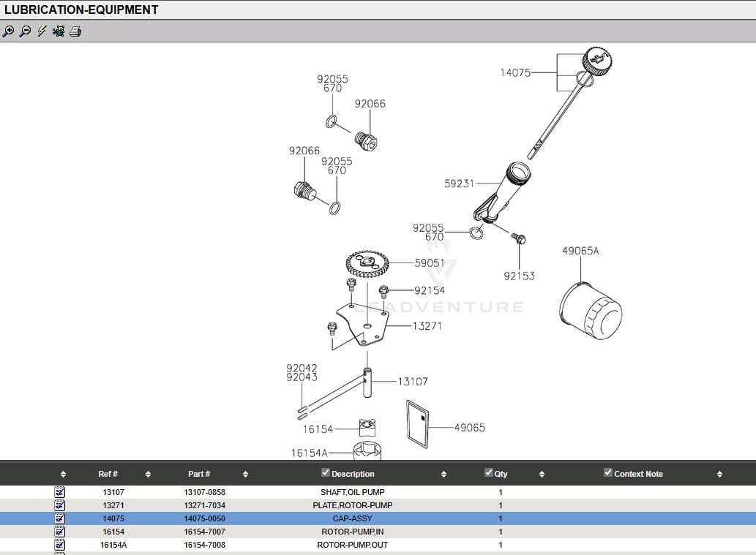Sort by Ref # using its sort arrows
Image resolution: width=756 pixels, height=555 pixels.
[148, 475]
